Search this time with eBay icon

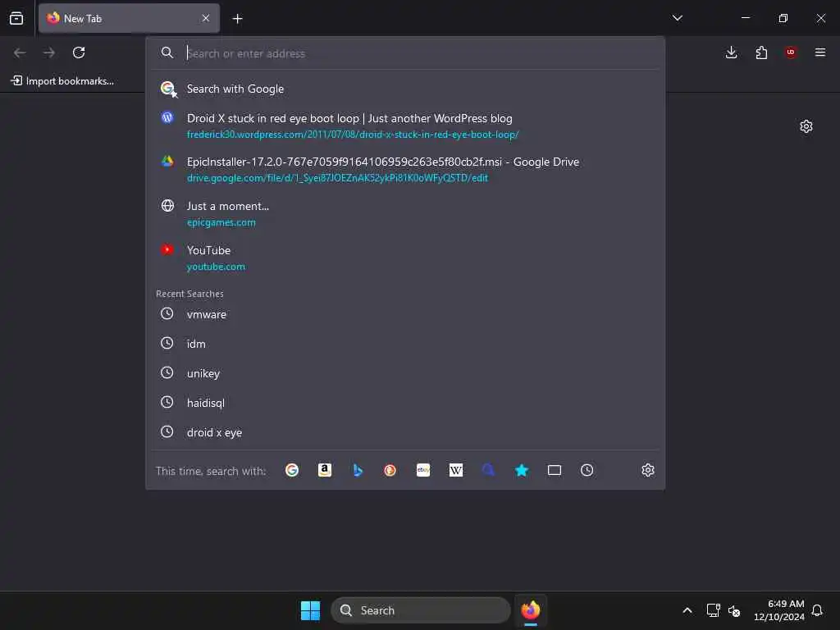point(423,470)
